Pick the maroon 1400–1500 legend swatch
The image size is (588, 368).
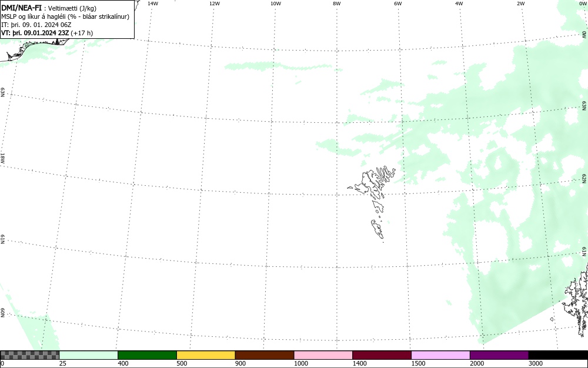pyautogui.click(x=382, y=355)
